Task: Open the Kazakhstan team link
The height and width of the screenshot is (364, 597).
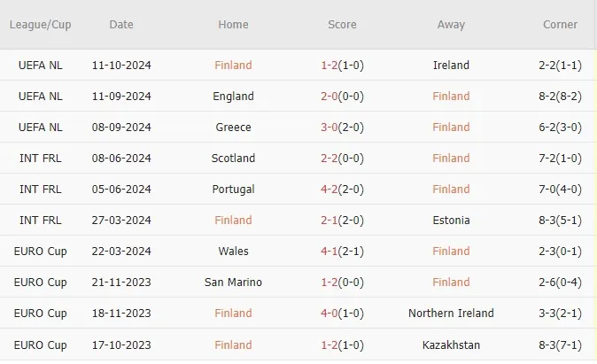Action: click(x=451, y=345)
